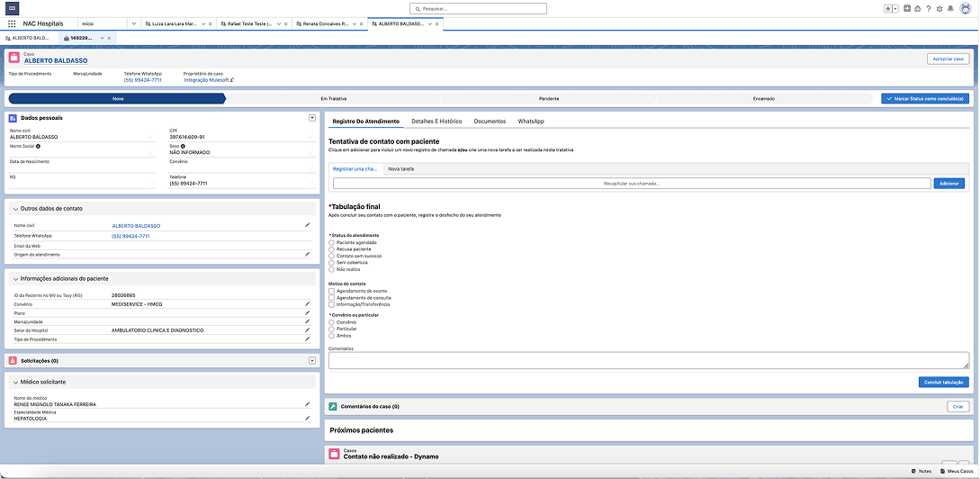Open Renata Goncalves tab dropdown arrow

click(353, 23)
